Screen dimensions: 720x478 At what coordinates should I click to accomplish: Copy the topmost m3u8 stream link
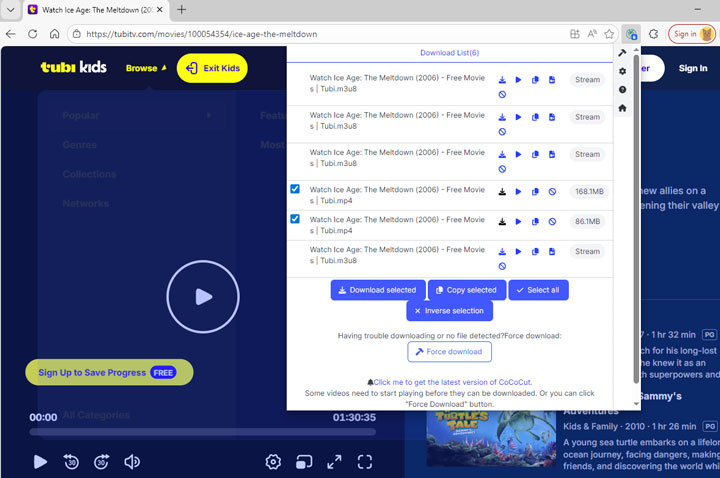[x=535, y=80]
